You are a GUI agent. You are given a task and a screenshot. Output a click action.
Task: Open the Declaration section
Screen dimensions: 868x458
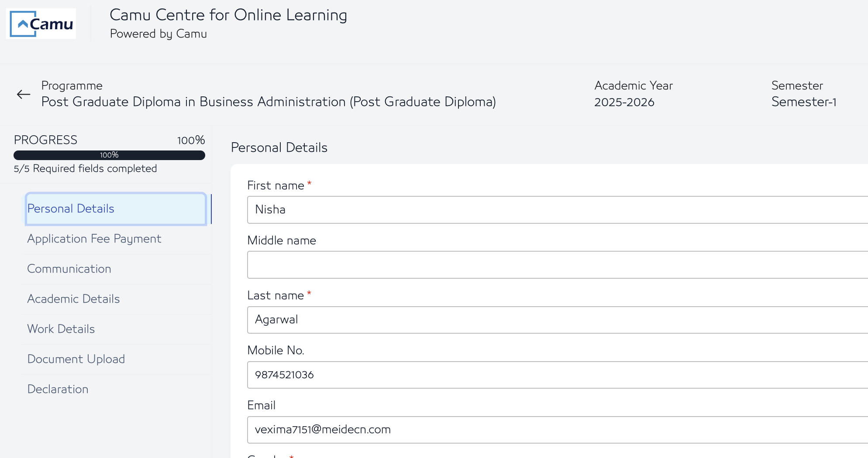58,389
